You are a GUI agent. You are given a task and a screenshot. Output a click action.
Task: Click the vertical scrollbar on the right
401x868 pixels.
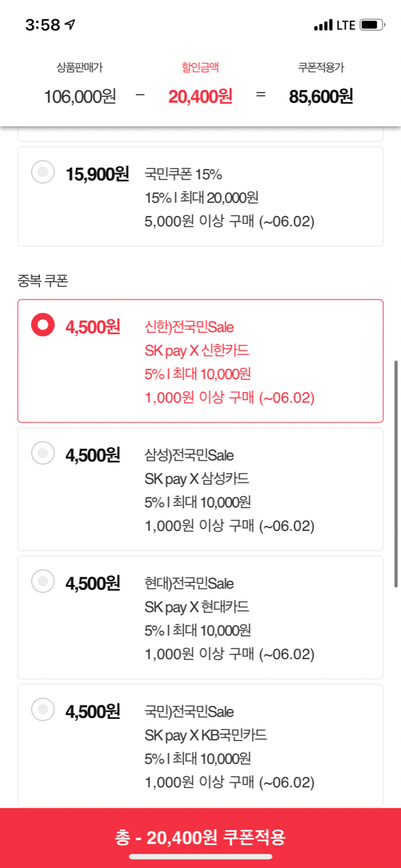[x=395, y=473]
